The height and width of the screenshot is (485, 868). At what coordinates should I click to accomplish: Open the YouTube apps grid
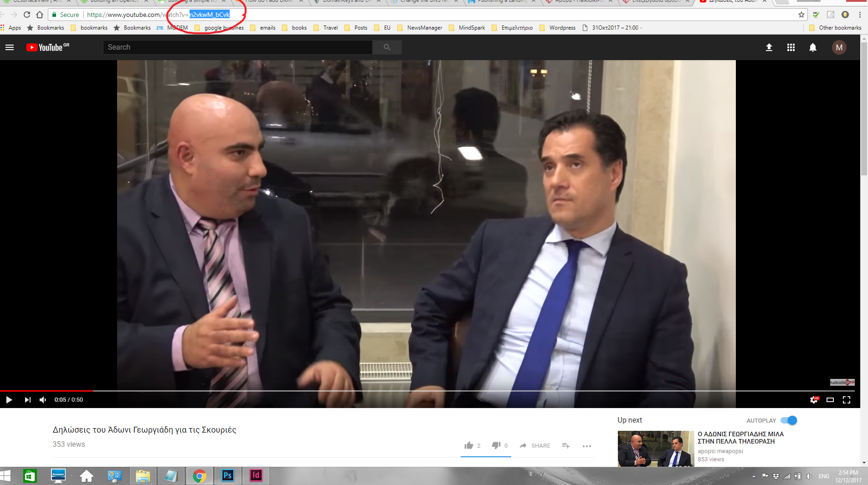tap(791, 47)
